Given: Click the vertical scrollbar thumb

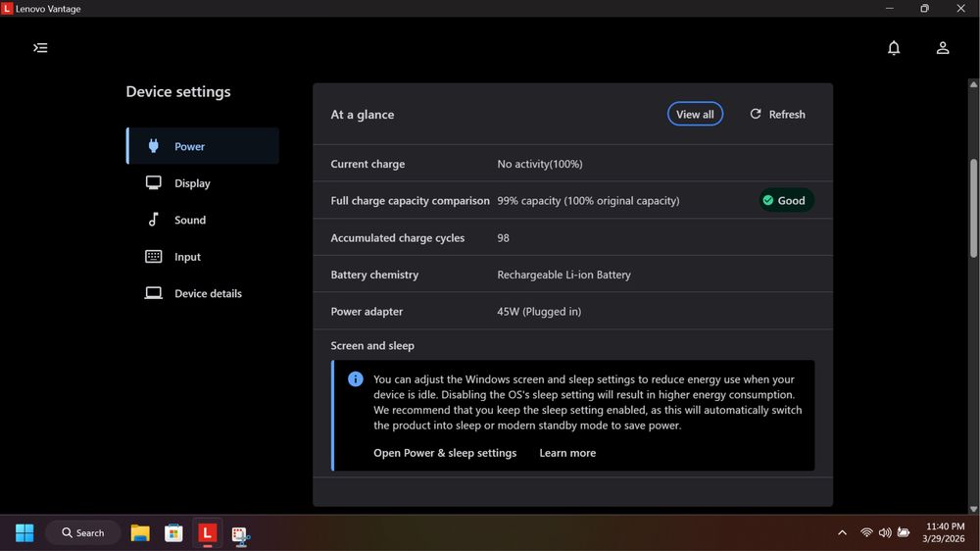Looking at the screenshot, I should click(973, 208).
